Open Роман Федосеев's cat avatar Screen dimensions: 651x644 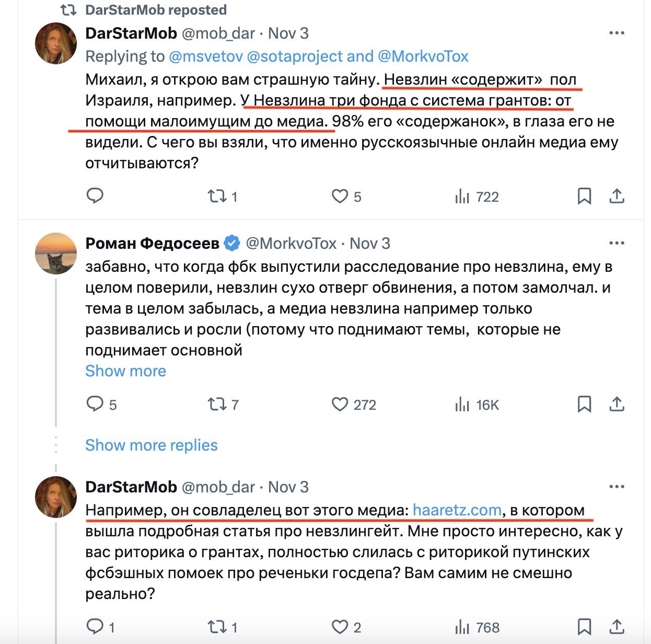pos(56,254)
